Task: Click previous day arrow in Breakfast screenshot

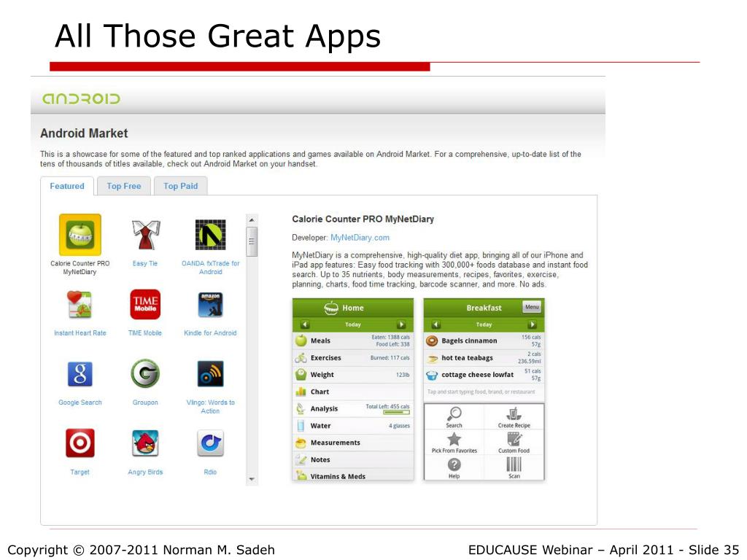Action: [x=436, y=324]
